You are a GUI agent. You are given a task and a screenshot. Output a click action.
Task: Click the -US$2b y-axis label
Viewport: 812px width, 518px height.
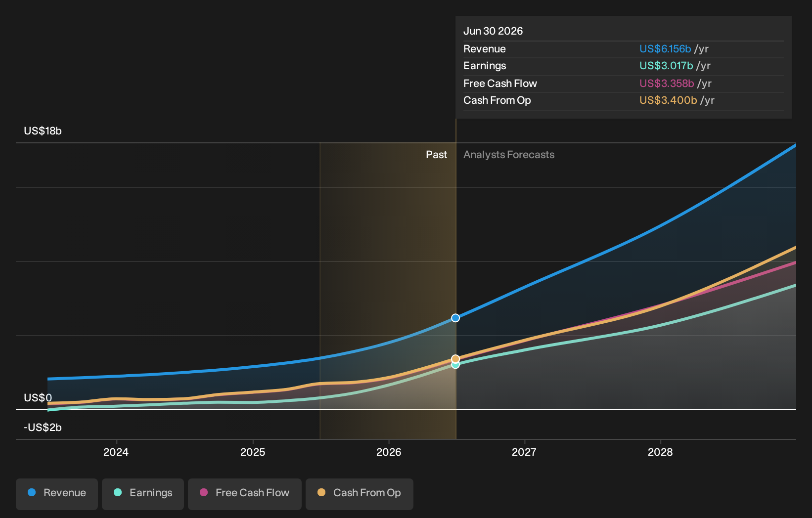tap(43, 428)
